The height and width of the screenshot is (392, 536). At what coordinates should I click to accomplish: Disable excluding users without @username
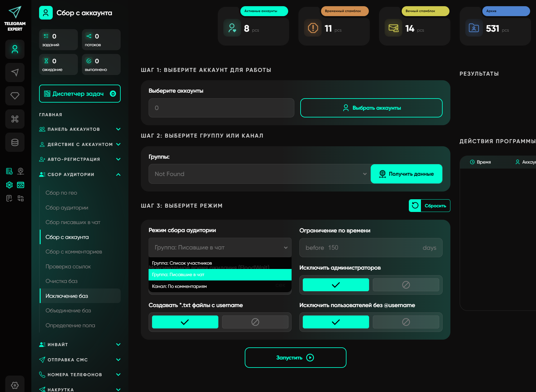click(x=406, y=322)
